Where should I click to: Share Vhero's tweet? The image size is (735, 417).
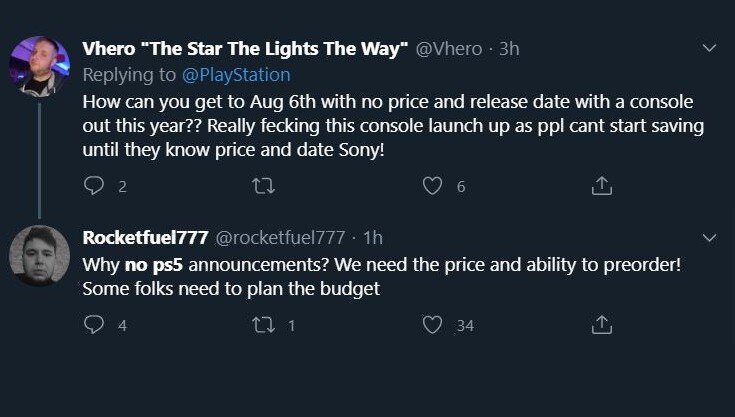pos(601,186)
